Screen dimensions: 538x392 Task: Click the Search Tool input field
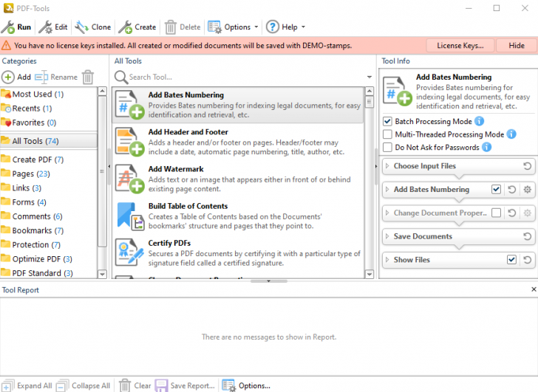click(245, 77)
